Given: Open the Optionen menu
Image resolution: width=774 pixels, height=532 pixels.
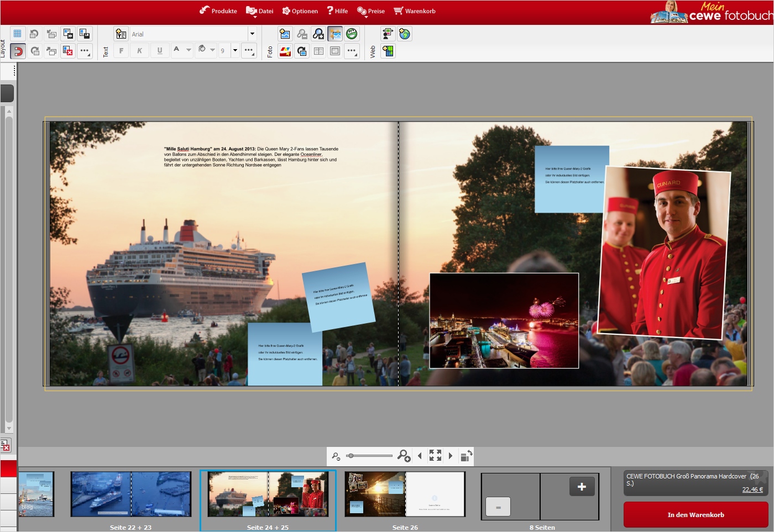Looking at the screenshot, I should point(300,11).
